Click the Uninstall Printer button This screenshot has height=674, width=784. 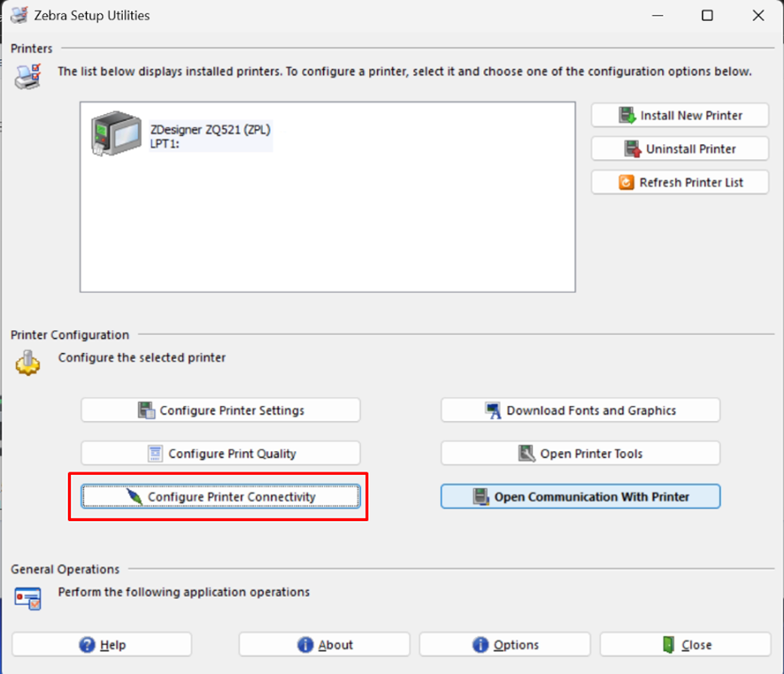click(680, 149)
